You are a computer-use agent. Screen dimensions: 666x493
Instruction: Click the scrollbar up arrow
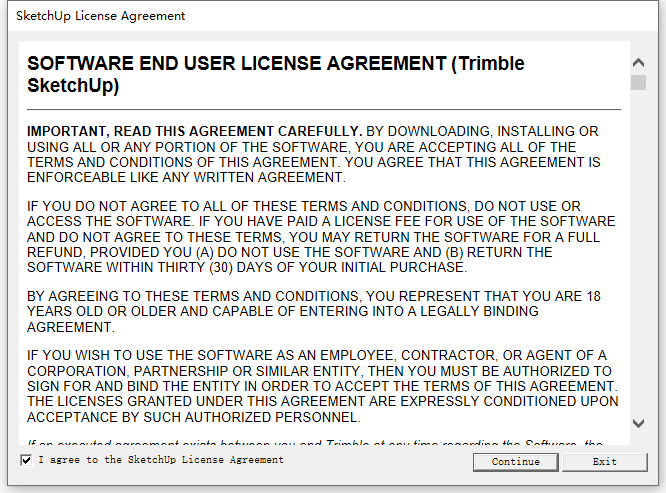(638, 63)
